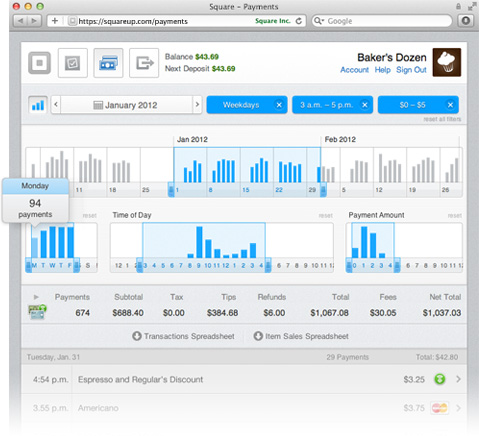479x436 pixels.
Task: Remove the 3 a.m. – 5 p.m. filter
Action: click(365, 105)
